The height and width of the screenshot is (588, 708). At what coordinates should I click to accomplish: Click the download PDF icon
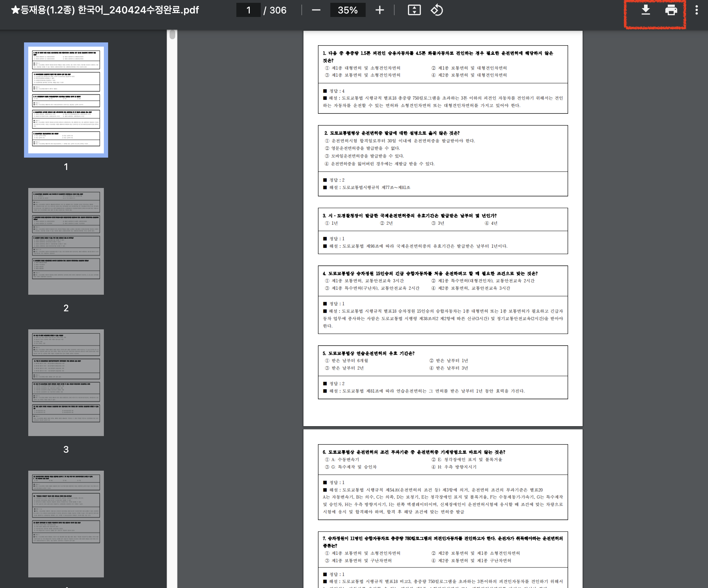645,10
